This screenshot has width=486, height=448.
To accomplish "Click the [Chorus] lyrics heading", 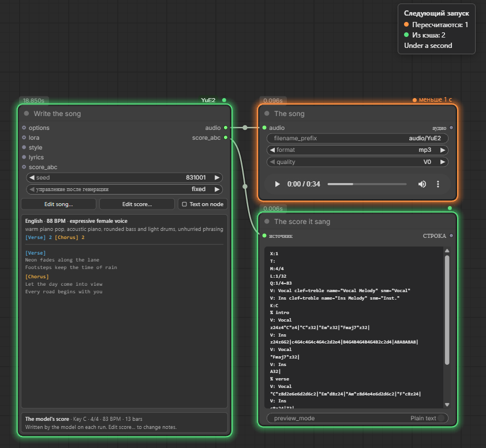I will 37,277.
